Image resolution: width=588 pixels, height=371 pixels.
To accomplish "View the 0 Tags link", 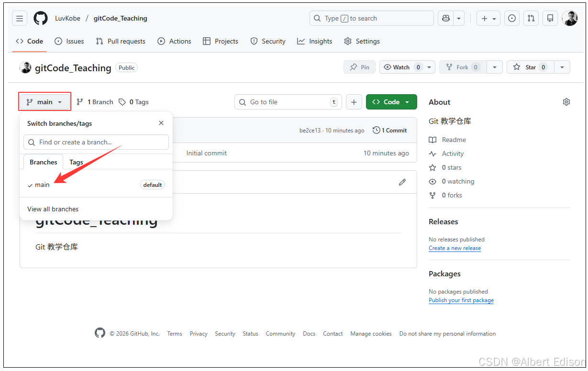I will 133,102.
